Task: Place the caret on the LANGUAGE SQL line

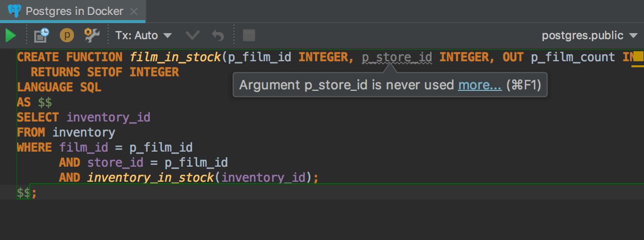Action: tap(59, 87)
